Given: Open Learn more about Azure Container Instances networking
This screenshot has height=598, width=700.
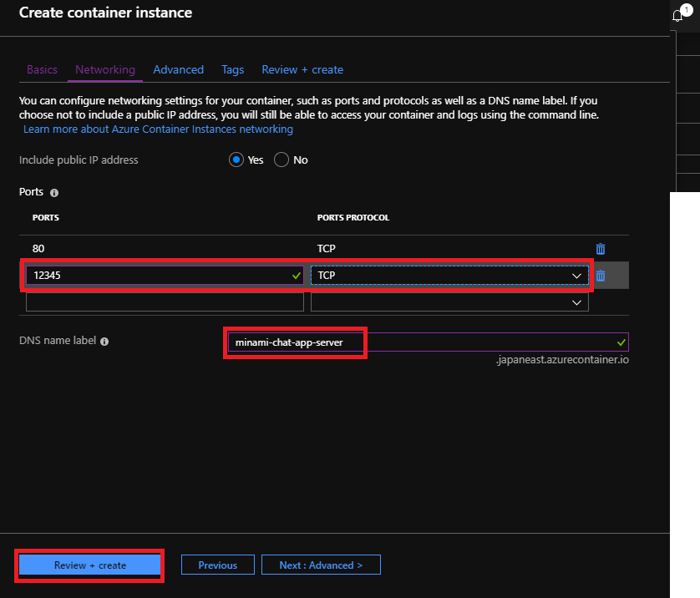Looking at the screenshot, I should [x=158, y=129].
